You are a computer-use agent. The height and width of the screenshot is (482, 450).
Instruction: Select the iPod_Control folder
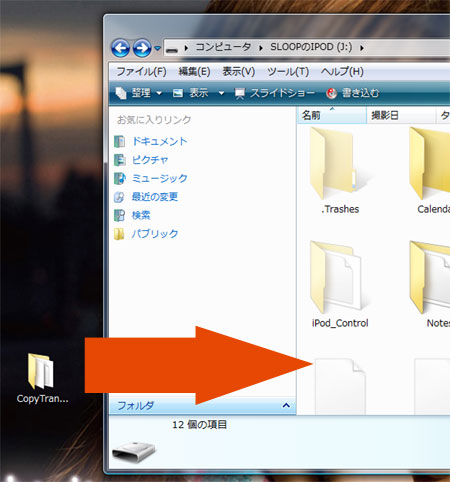[x=340, y=284]
